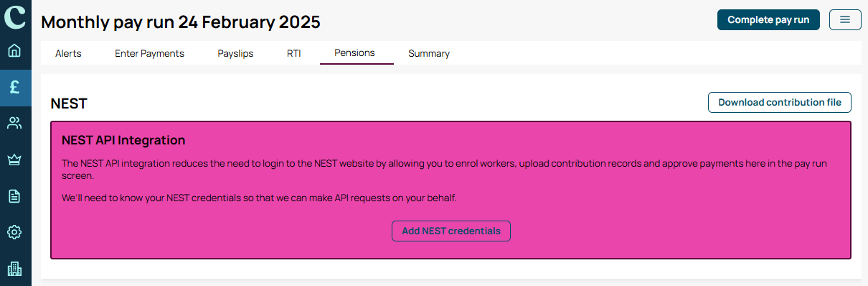Open the Payslips tab
868x286 pixels.
[x=235, y=53]
